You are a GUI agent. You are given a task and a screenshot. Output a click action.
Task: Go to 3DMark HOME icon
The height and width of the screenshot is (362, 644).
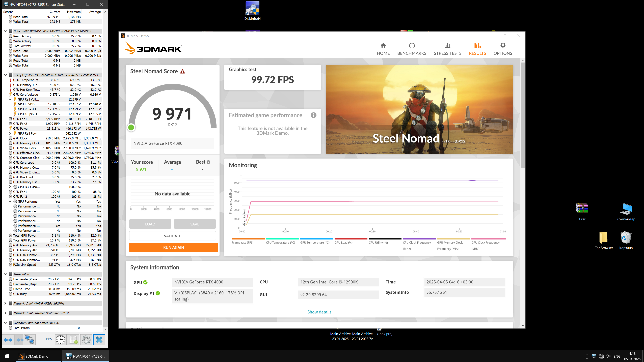(x=383, y=45)
